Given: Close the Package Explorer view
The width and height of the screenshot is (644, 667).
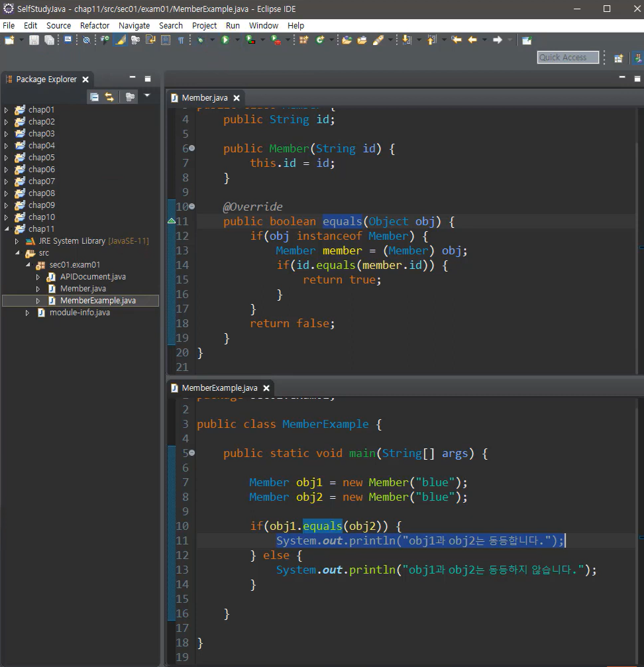Looking at the screenshot, I should point(85,79).
